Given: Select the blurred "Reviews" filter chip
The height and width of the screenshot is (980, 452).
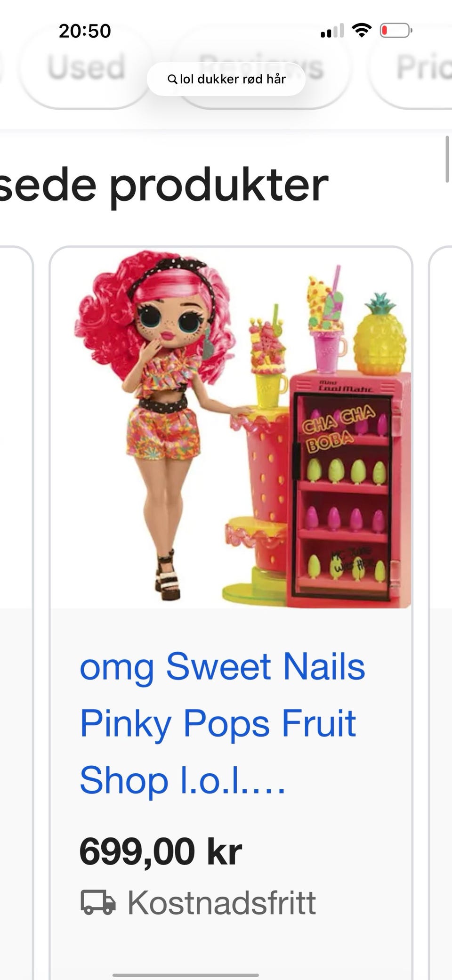Looking at the screenshot, I should [x=262, y=67].
